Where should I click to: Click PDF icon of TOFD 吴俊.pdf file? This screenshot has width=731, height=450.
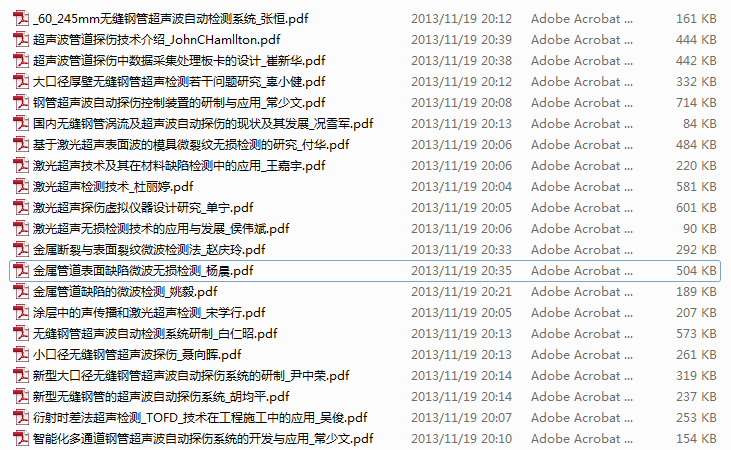21,417
